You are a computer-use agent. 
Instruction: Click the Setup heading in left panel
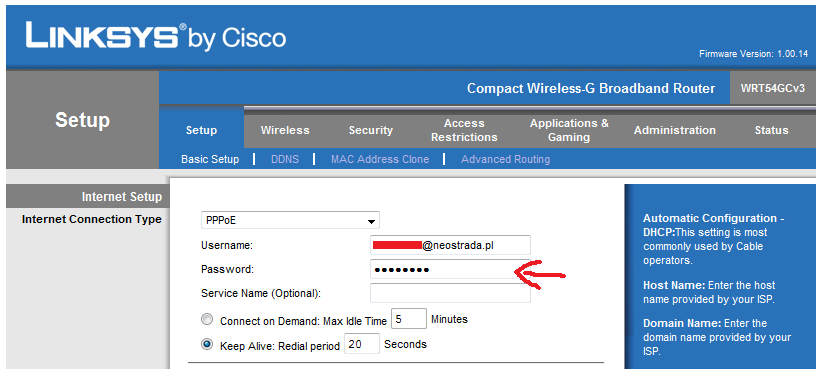(82, 120)
